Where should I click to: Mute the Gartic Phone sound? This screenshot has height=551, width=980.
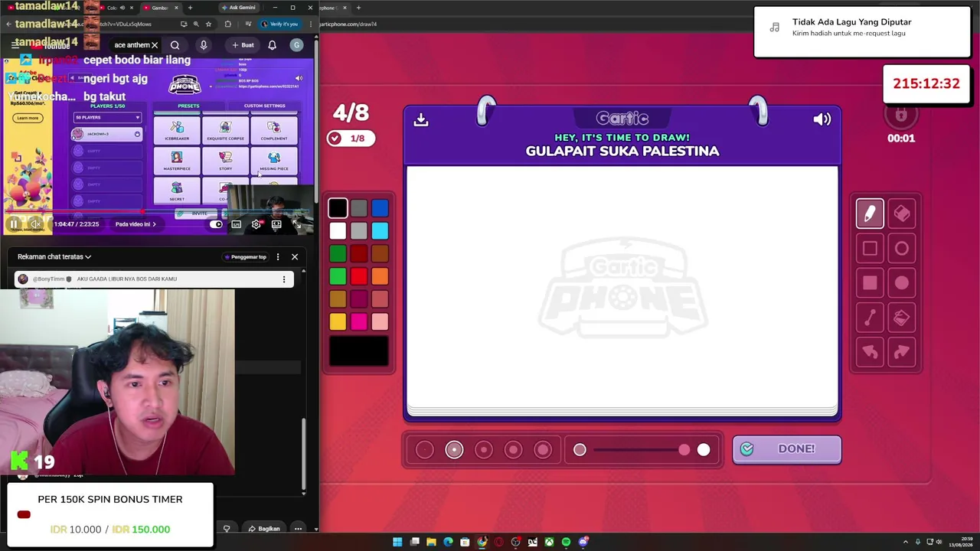pyautogui.click(x=822, y=119)
